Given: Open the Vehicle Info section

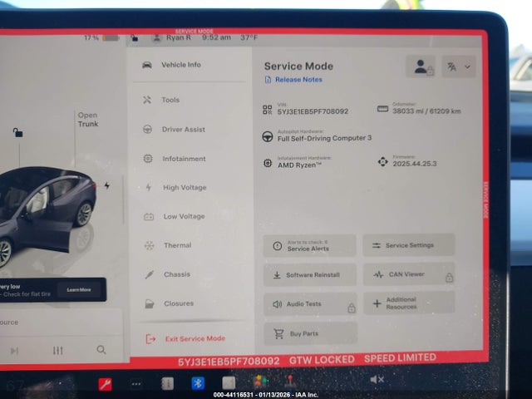Looking at the screenshot, I should (x=180, y=65).
